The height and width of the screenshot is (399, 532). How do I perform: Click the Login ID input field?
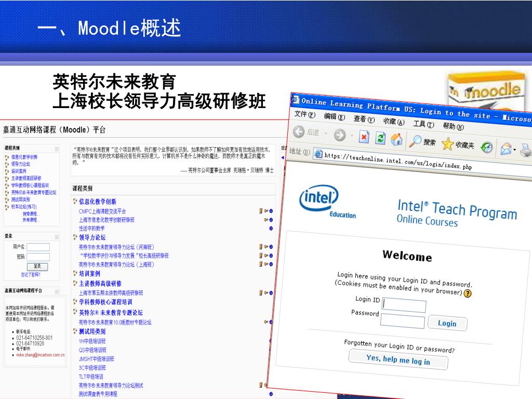point(404,305)
